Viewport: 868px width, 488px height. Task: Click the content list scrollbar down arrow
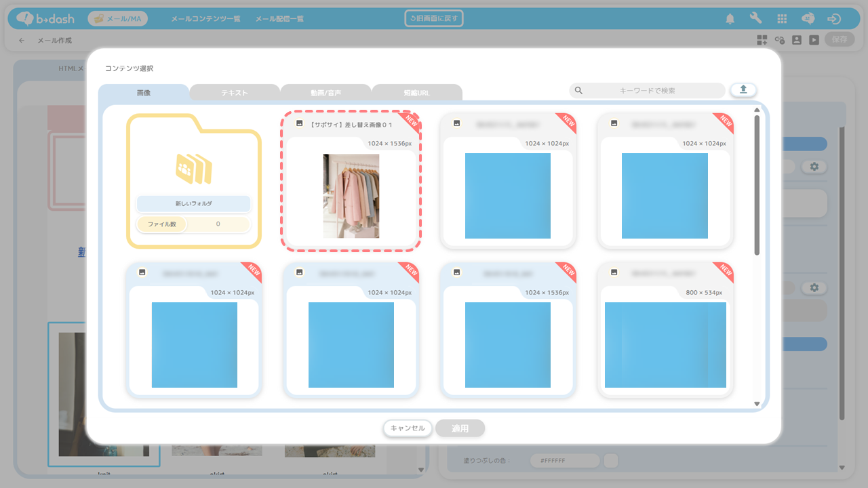757,404
